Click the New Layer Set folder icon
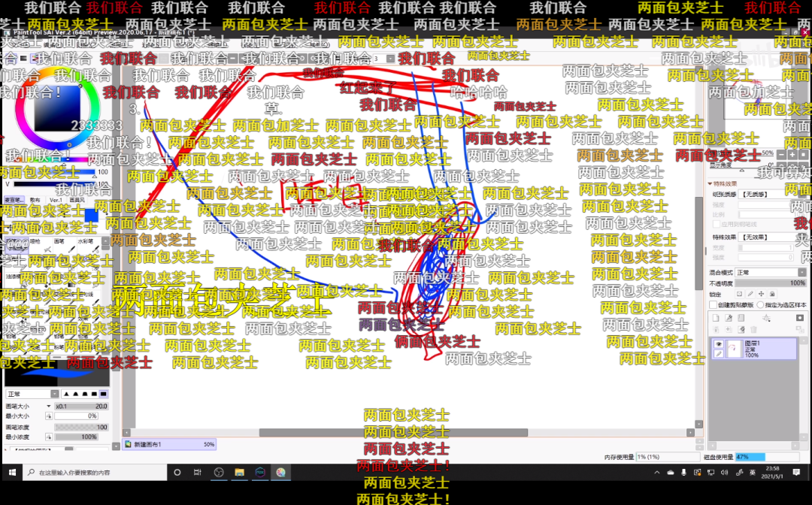 [741, 318]
